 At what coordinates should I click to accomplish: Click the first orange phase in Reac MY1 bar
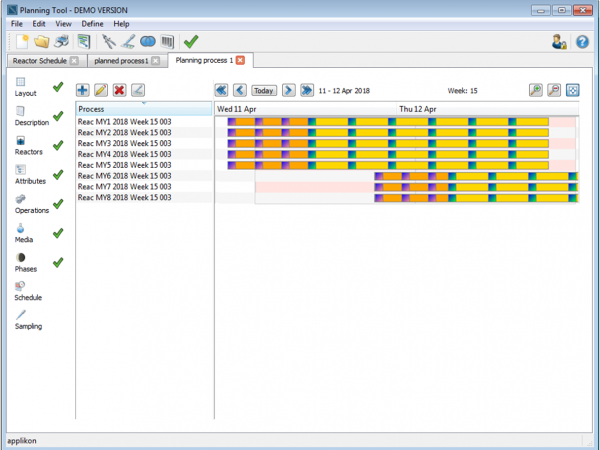click(x=245, y=122)
